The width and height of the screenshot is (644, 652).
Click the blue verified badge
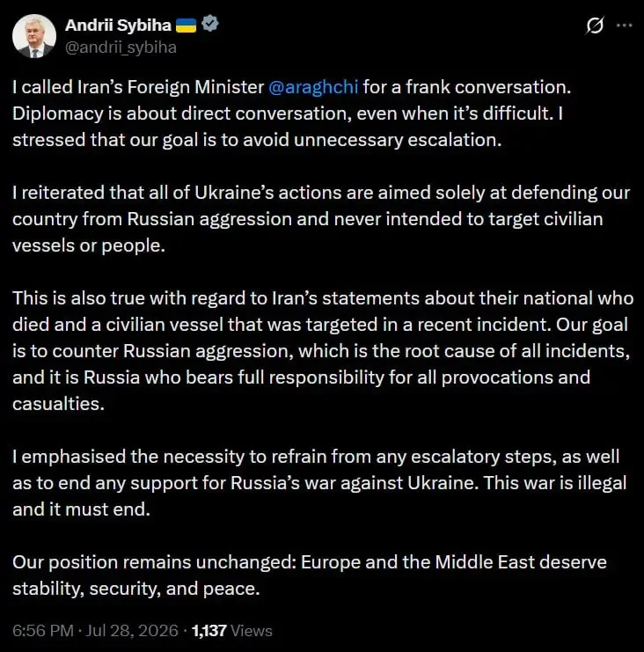(210, 24)
